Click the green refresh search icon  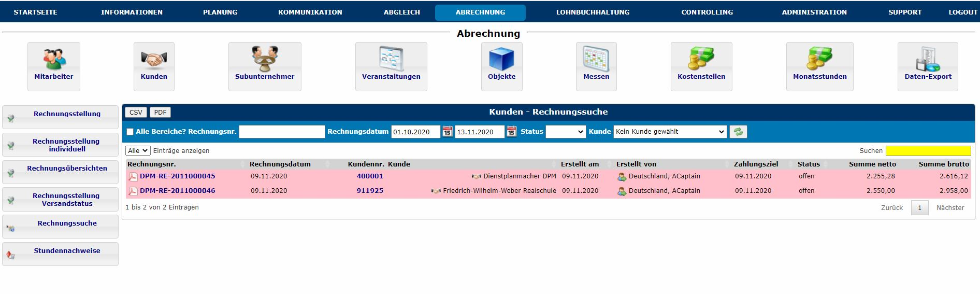(738, 132)
